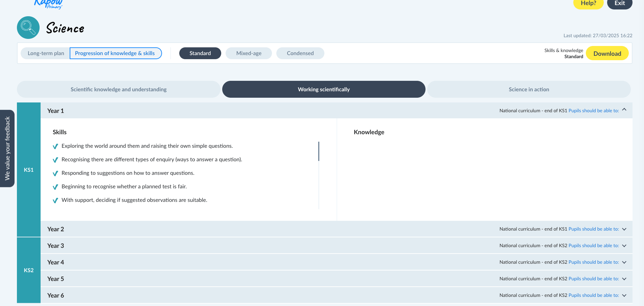Click the Science magnifying glass icon
This screenshot has width=644, height=306.
[x=28, y=28]
